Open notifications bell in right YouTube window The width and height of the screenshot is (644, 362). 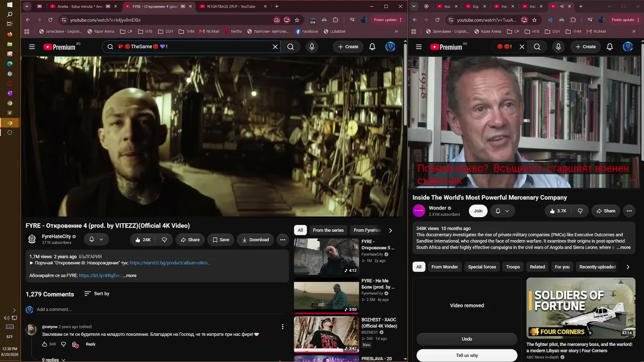610,47
